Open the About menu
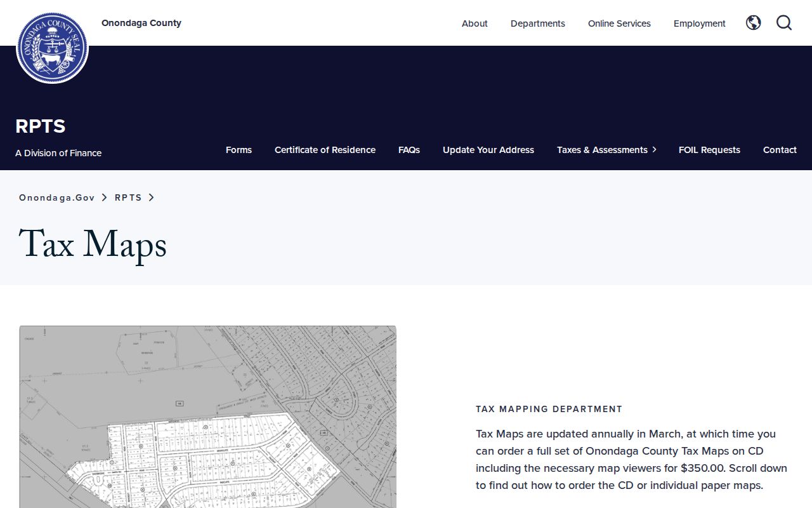This screenshot has width=812, height=508. tap(475, 23)
